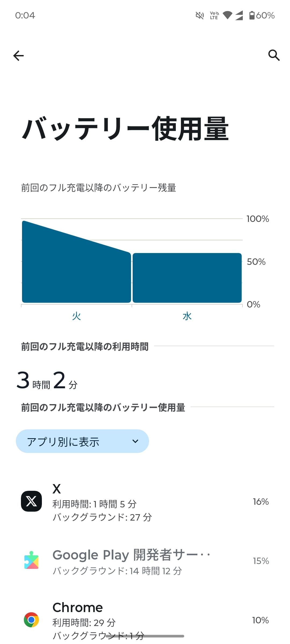This screenshot has height=644, width=290.
Task: Select the 火 day label under chart
Action: click(x=77, y=316)
